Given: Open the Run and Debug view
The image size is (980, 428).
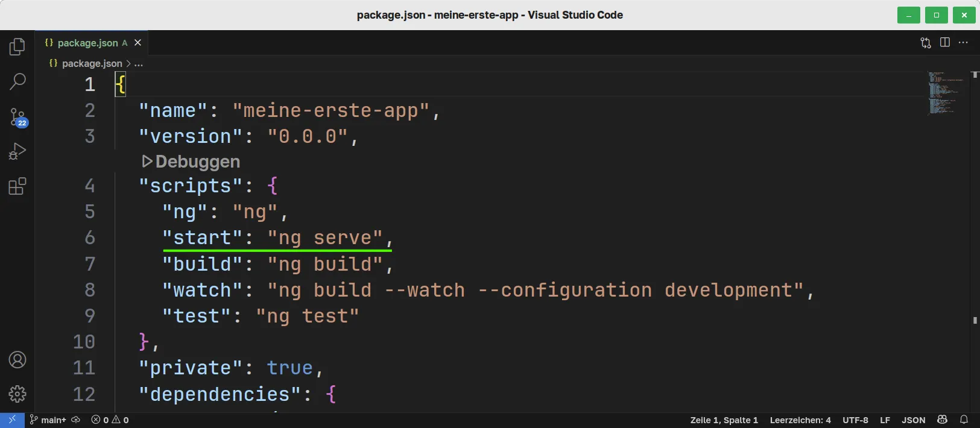Looking at the screenshot, I should click(17, 151).
